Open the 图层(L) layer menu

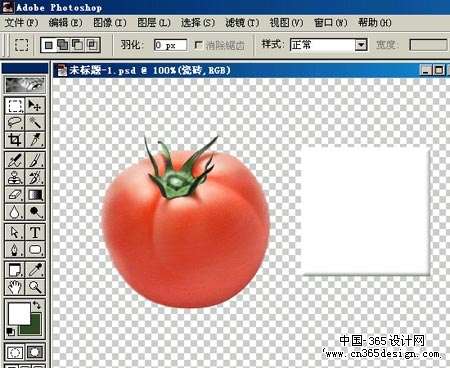(x=154, y=23)
